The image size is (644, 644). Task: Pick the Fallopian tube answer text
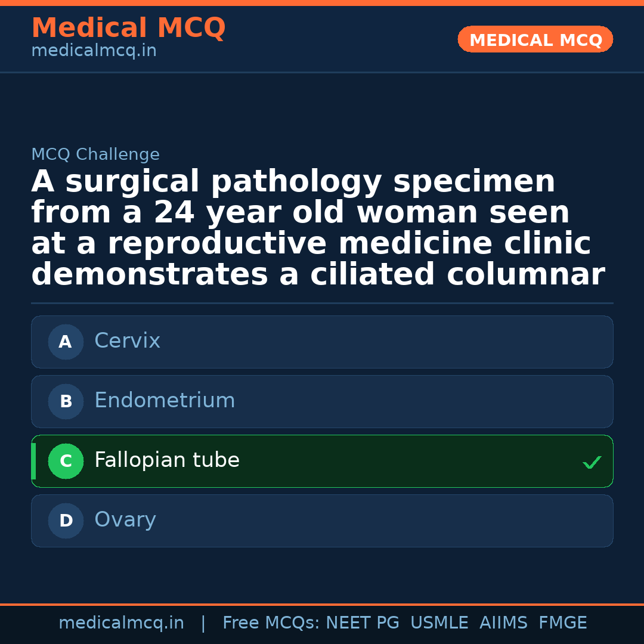167,460
